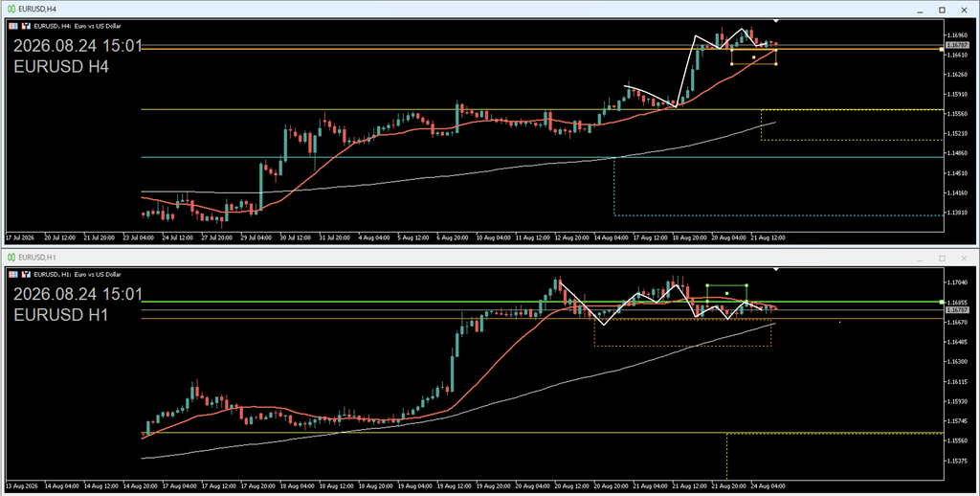
Task: Select orange horizontal line handle at H4 price axis
Action: click(942, 49)
